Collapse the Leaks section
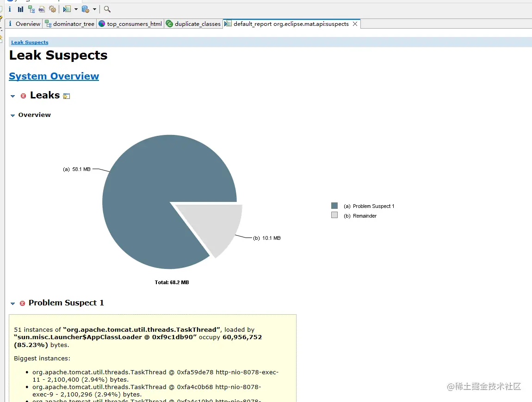532x402 pixels. coord(13,96)
